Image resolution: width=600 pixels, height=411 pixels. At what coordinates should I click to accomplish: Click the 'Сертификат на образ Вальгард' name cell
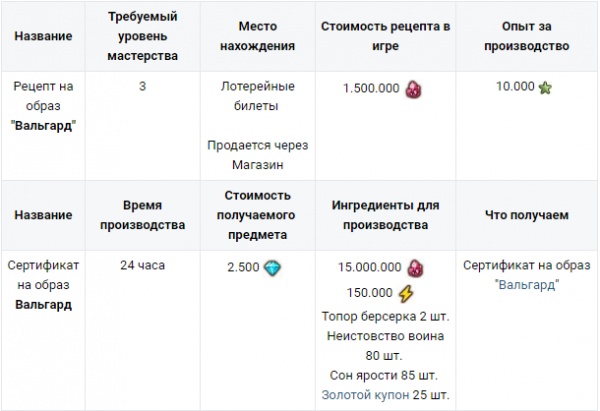pyautogui.click(x=43, y=330)
